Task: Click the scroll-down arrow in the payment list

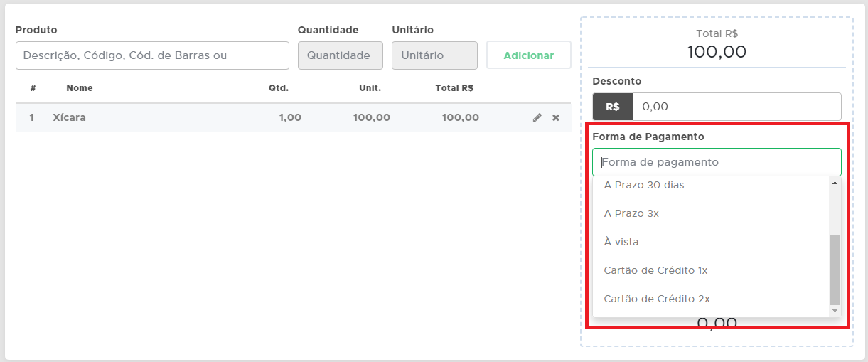Action: [x=835, y=311]
